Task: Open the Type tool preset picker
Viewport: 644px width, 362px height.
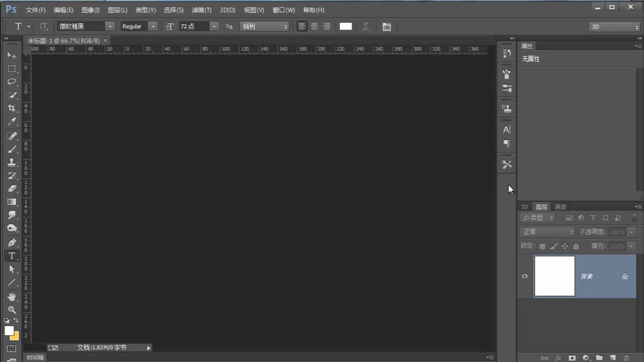Action: pos(22,26)
